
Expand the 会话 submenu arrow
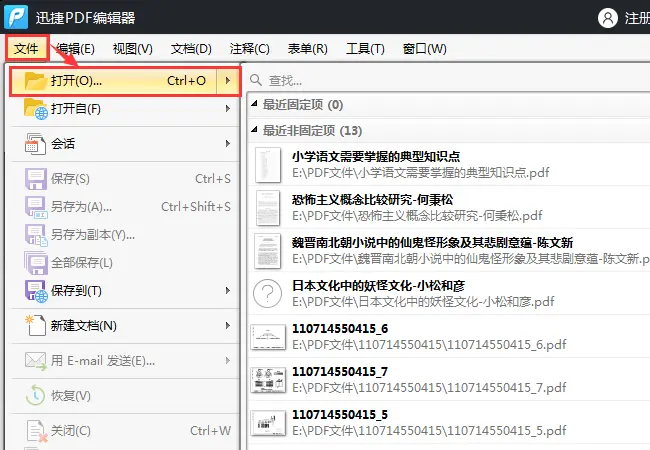(228, 144)
